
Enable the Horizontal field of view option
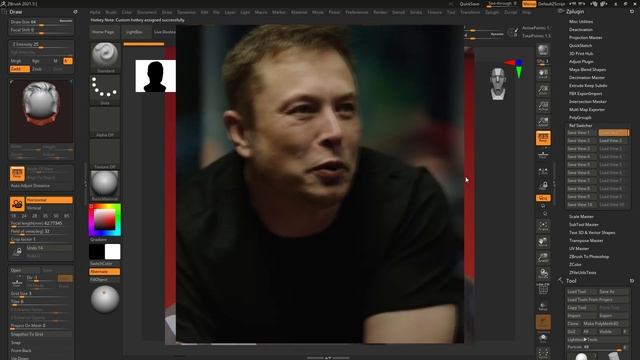[49, 200]
